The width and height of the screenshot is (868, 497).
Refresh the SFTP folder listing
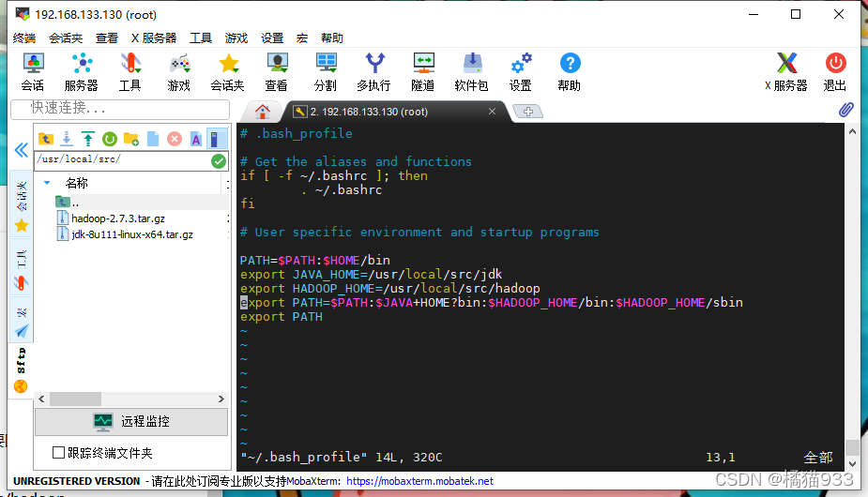pos(110,139)
